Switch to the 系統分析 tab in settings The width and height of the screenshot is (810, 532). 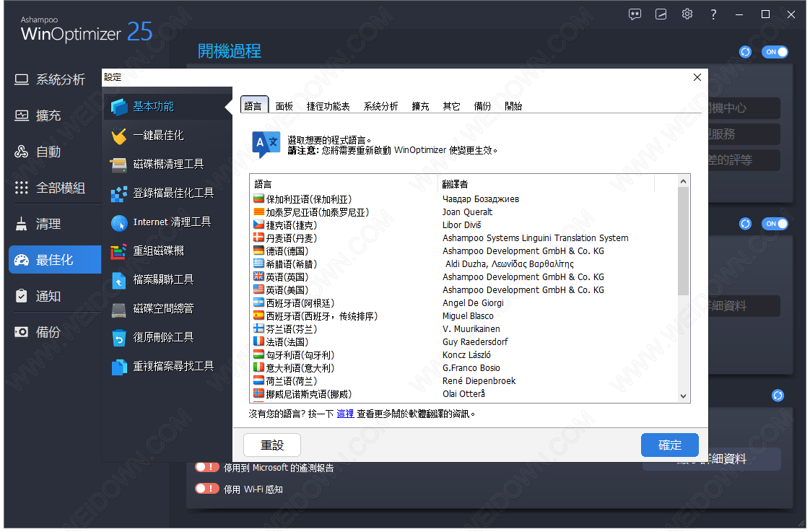380,106
